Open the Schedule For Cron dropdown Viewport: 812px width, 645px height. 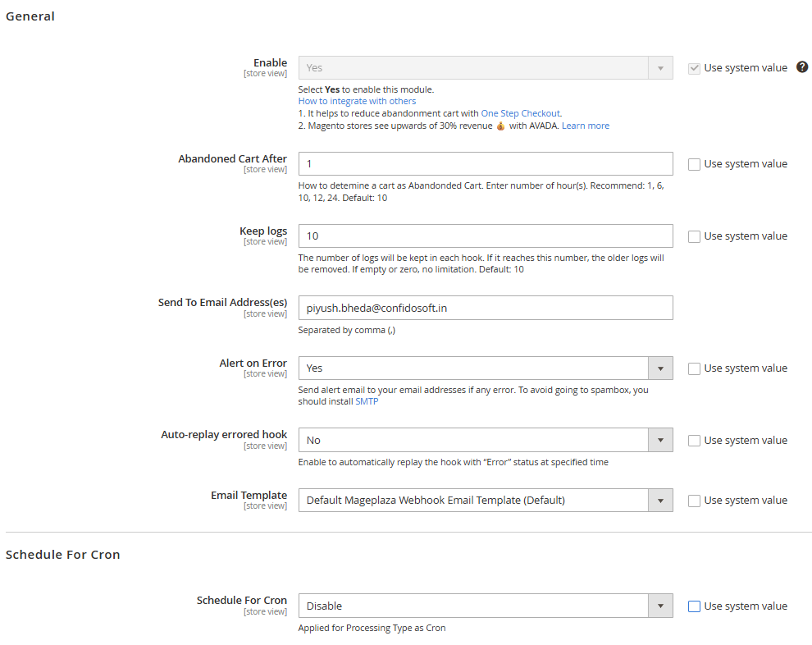click(x=485, y=606)
